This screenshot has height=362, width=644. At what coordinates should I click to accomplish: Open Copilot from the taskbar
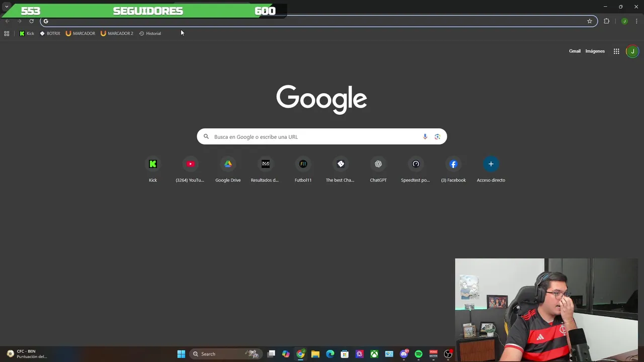click(x=286, y=354)
